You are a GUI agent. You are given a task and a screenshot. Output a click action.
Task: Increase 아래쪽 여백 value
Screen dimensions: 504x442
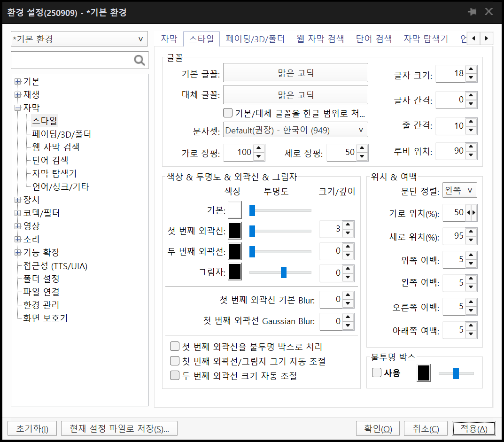coord(471,326)
